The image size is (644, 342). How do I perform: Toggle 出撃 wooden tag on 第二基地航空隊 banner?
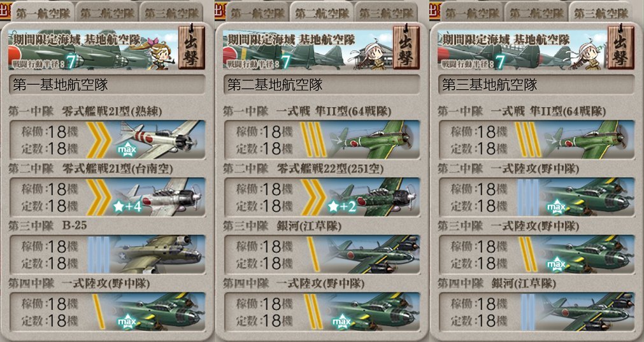click(406, 47)
